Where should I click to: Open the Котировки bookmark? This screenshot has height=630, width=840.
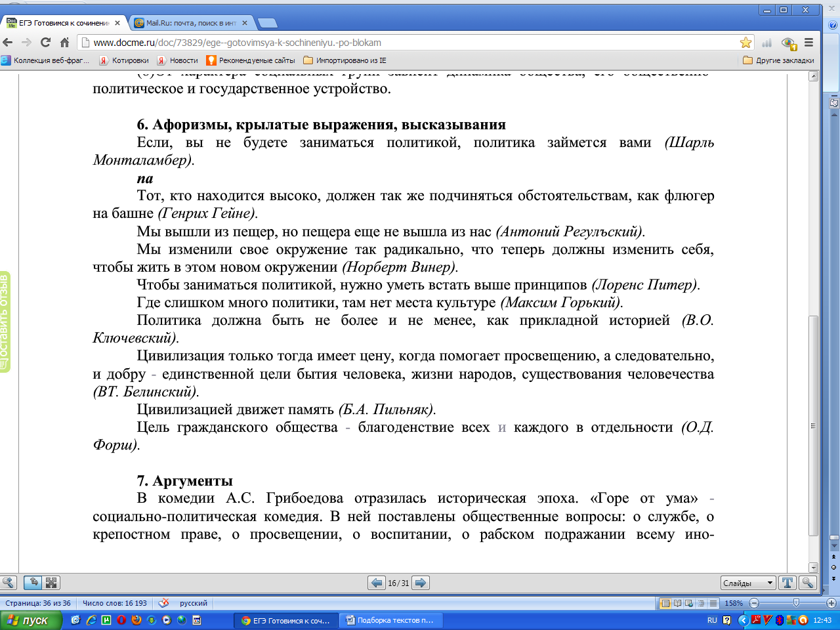pyautogui.click(x=124, y=60)
